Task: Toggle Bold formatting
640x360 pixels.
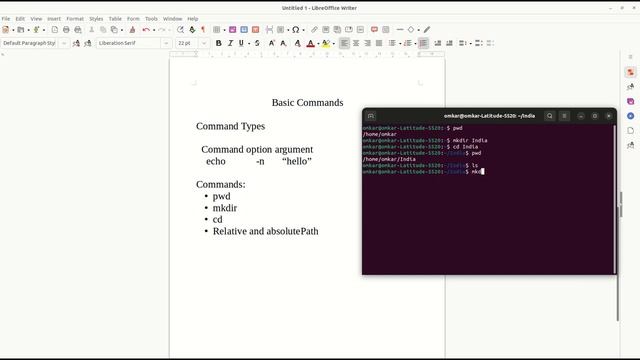Action: pos(219,43)
